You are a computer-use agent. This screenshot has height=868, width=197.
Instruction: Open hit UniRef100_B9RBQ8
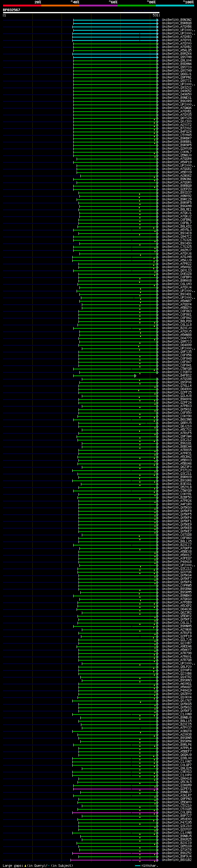tap(177, 23)
